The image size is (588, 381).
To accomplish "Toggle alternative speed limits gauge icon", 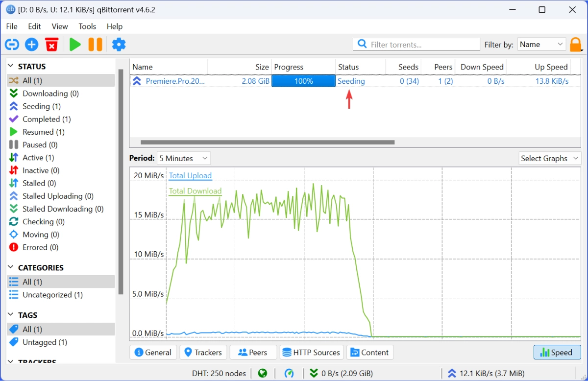I will [x=289, y=373].
